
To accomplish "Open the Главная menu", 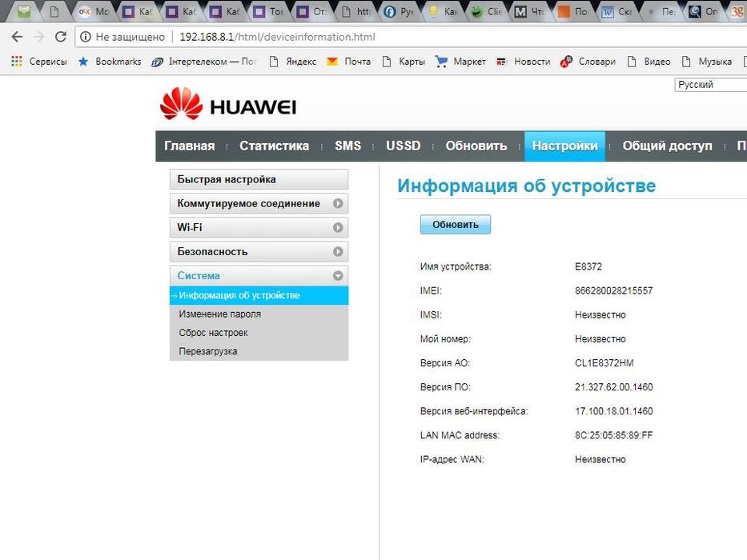I will tap(190, 146).
